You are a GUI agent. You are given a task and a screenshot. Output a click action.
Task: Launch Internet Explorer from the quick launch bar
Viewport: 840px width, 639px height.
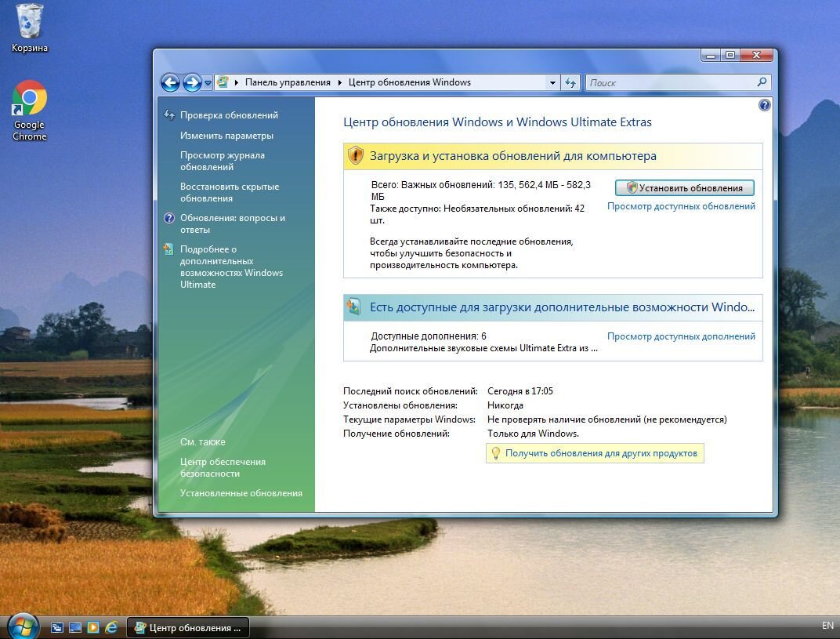pyautogui.click(x=110, y=627)
